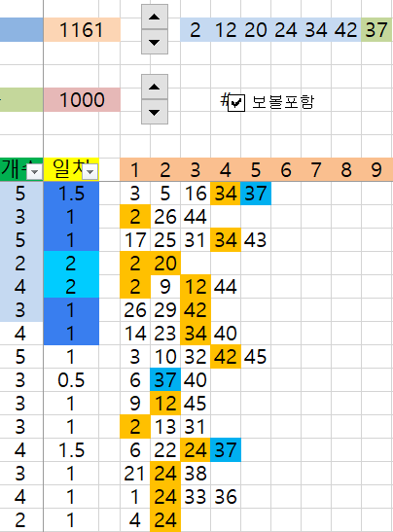This screenshot has height=532, width=393.
Task: Open the filter dropdown on green 개수 header
Action: tap(35, 172)
